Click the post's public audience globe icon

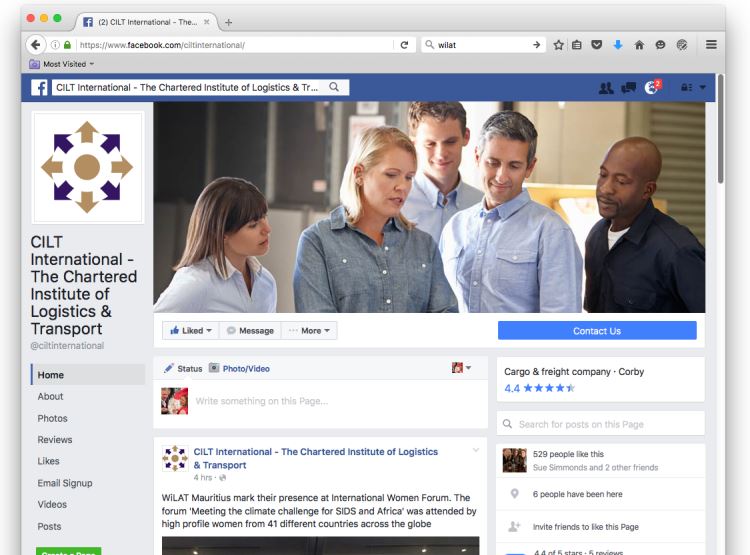[222, 477]
